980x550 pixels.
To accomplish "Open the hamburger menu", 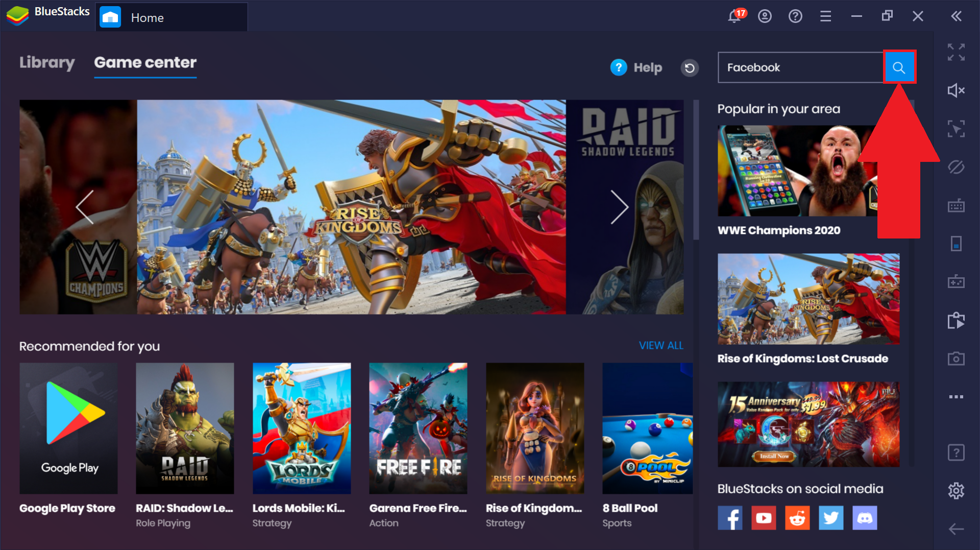I will [826, 16].
